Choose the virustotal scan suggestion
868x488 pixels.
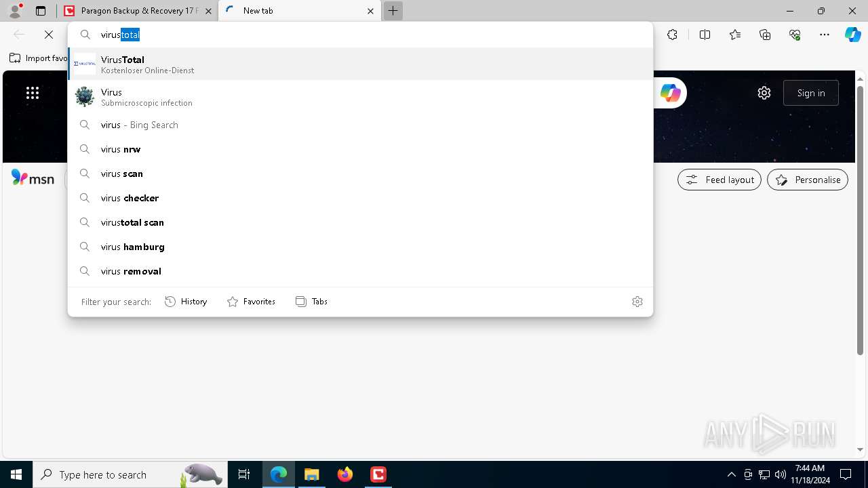(x=360, y=222)
